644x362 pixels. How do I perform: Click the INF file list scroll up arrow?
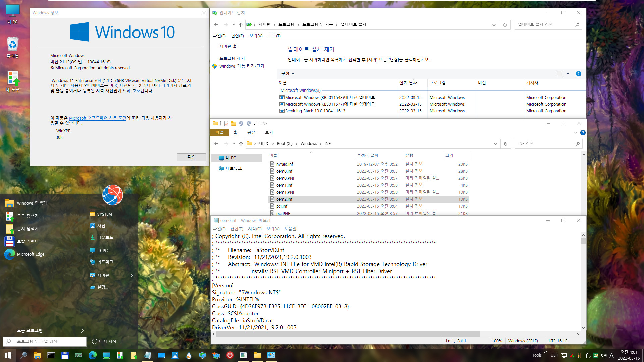point(584,154)
